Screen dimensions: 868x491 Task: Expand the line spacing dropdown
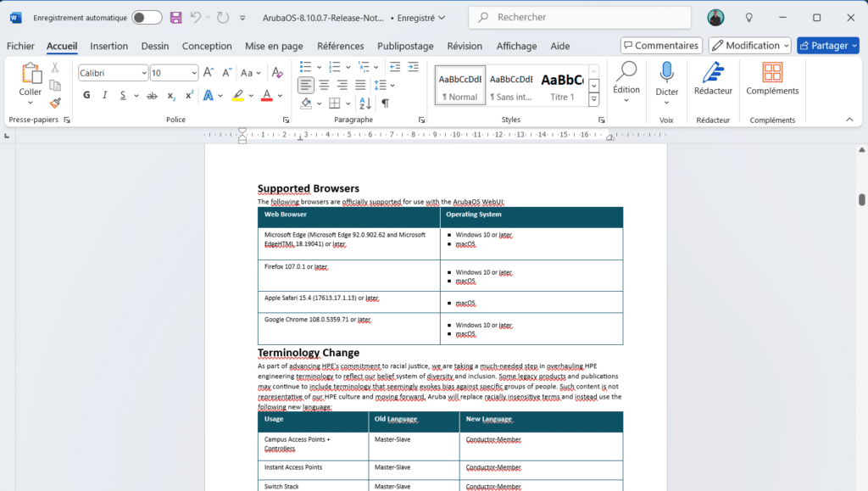392,86
